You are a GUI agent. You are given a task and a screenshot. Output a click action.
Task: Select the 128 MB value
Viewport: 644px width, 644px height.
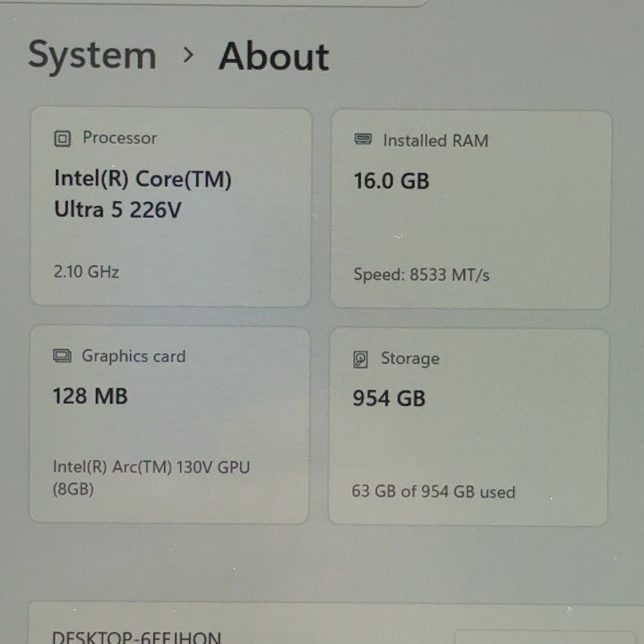(x=90, y=397)
